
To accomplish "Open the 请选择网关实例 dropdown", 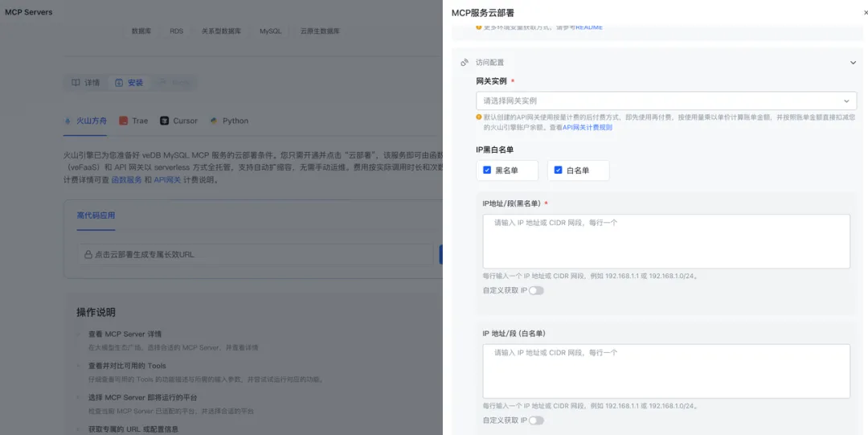I will 666,101.
